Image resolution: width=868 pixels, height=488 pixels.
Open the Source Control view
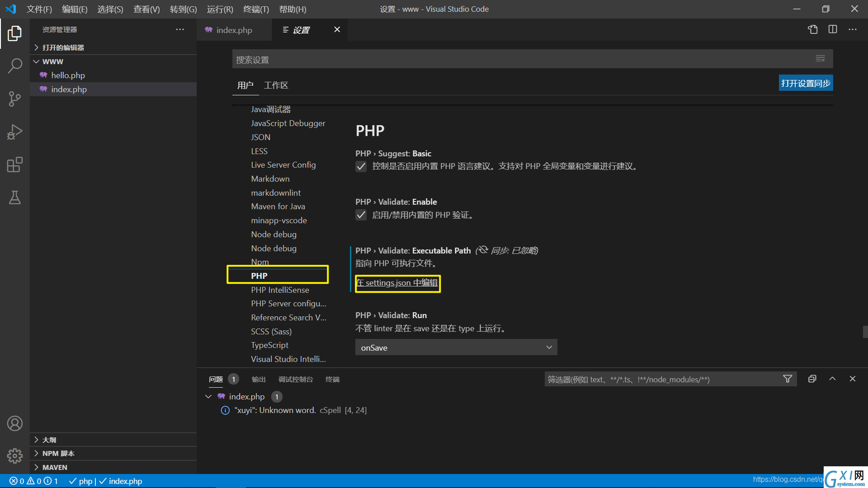14,99
